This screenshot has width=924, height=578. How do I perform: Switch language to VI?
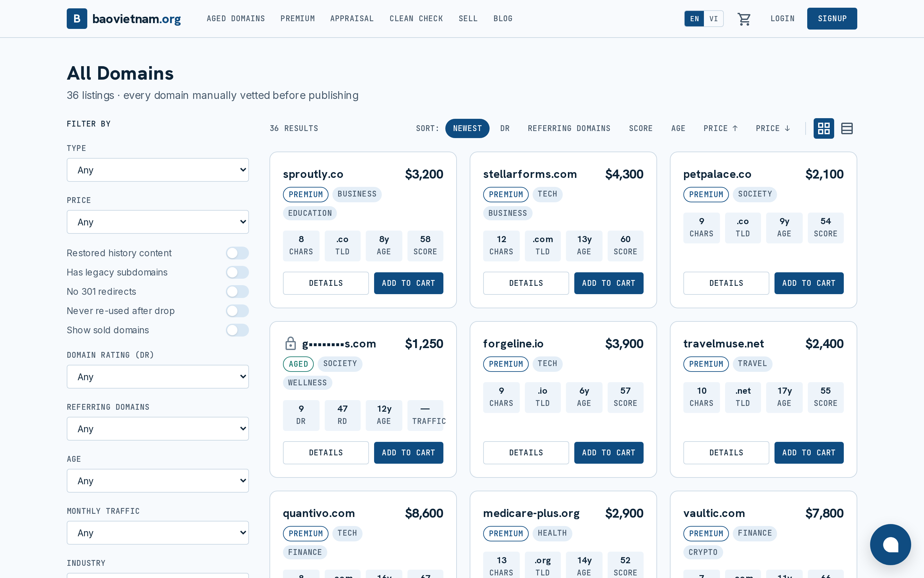point(714,19)
